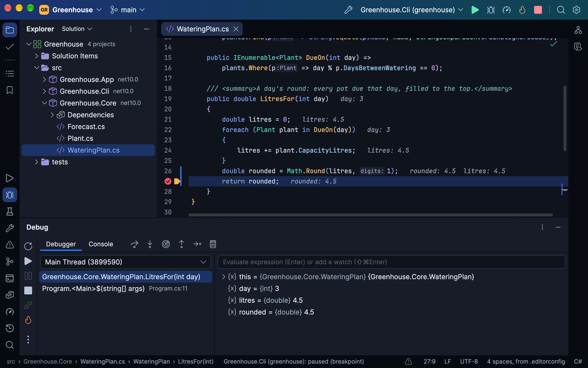Click the editor horizontal scrollbar
The image size is (588, 368).
(370, 215)
